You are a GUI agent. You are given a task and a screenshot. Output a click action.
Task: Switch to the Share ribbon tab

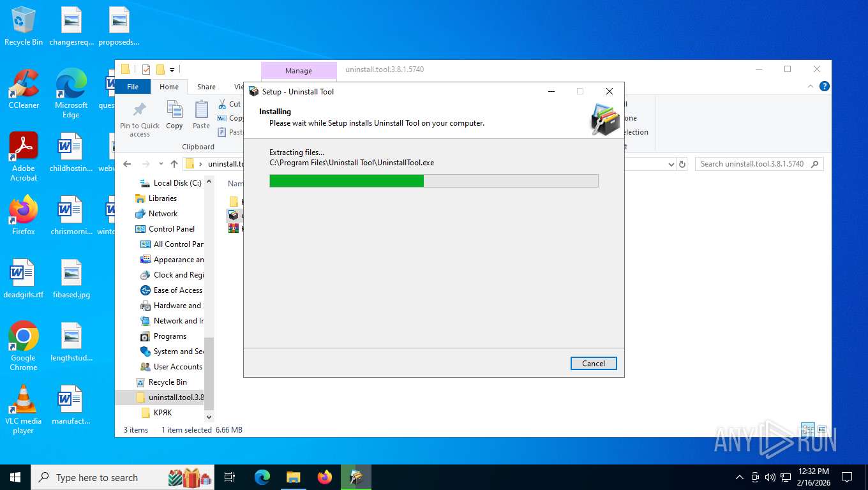(206, 87)
